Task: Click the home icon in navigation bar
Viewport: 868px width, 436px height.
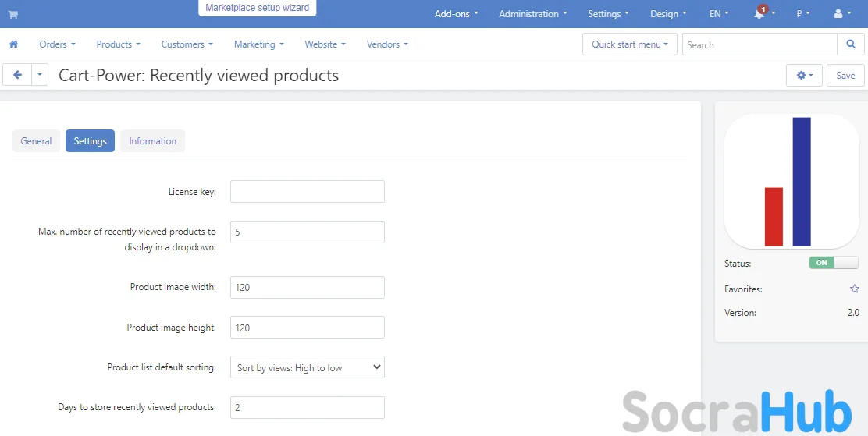Action: (13, 44)
